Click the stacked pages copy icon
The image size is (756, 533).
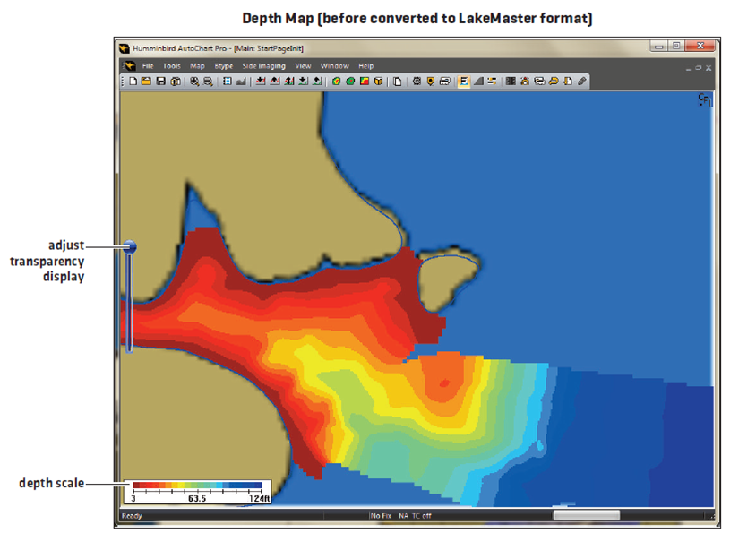[x=398, y=81]
